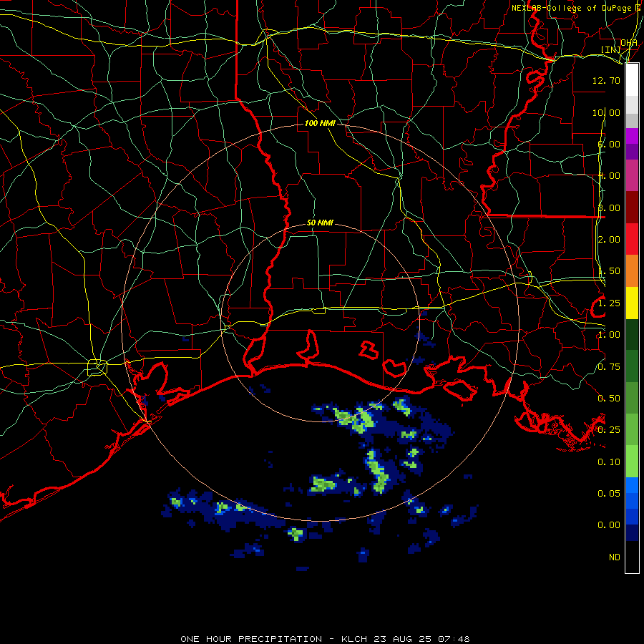This screenshot has width=644, height=644.
Task: Click the 10.00 legend value
Action: [x=606, y=112]
